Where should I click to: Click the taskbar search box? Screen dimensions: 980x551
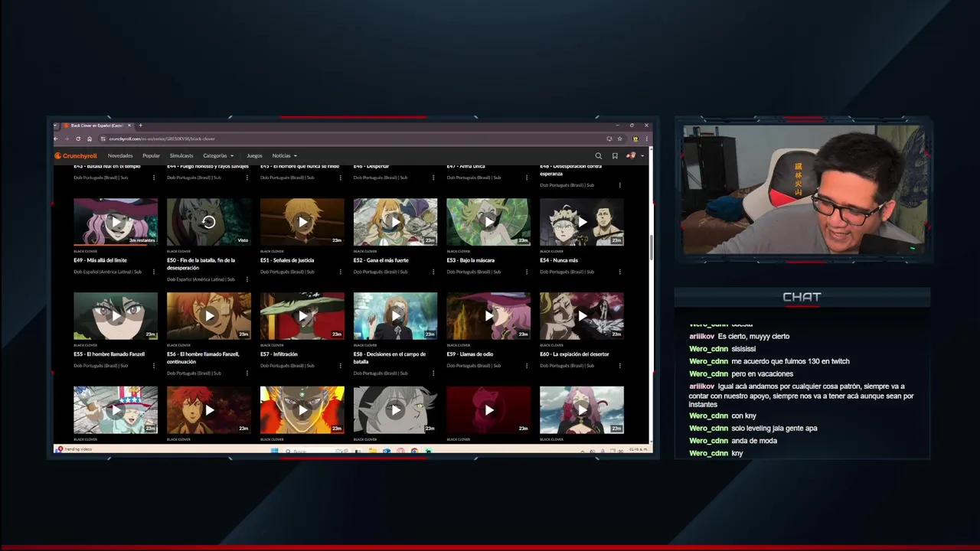click(315, 450)
